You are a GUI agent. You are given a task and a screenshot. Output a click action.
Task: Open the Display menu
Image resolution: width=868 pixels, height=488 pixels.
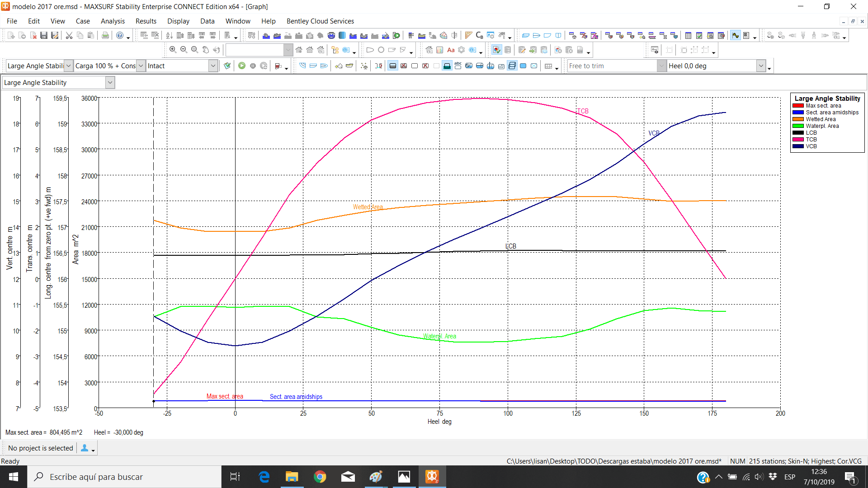(x=178, y=21)
